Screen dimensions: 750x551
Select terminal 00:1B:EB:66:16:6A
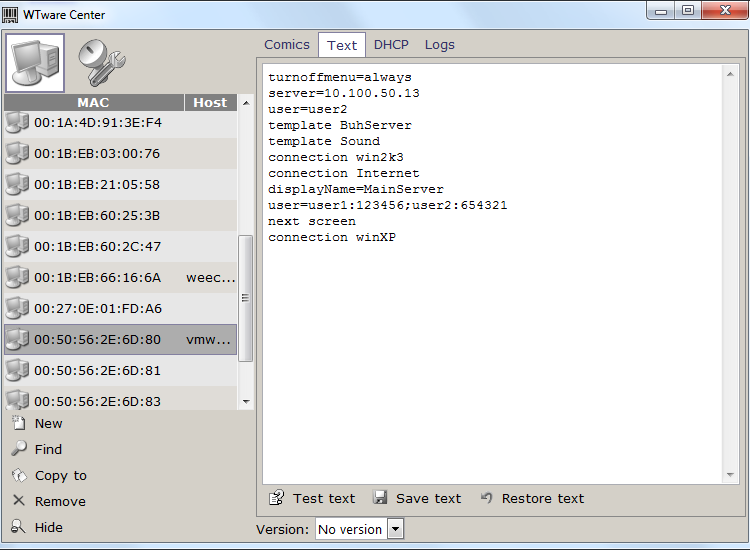pyautogui.click(x=97, y=277)
